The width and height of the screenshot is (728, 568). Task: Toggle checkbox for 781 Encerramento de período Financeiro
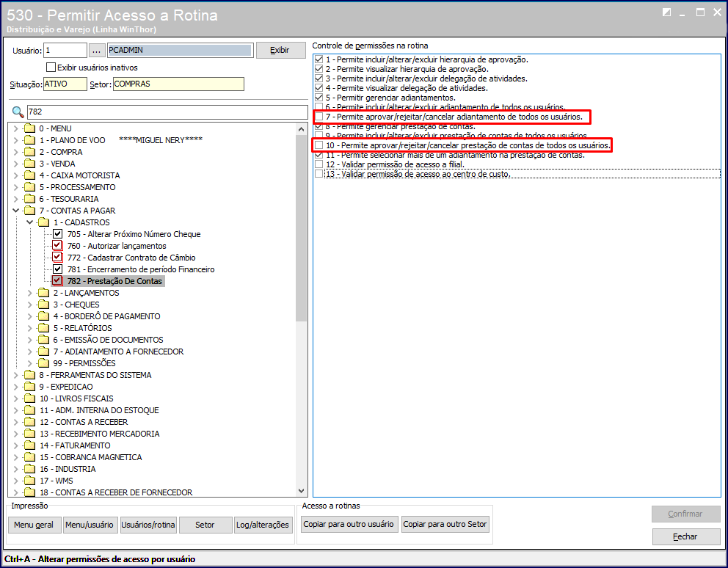coord(57,269)
